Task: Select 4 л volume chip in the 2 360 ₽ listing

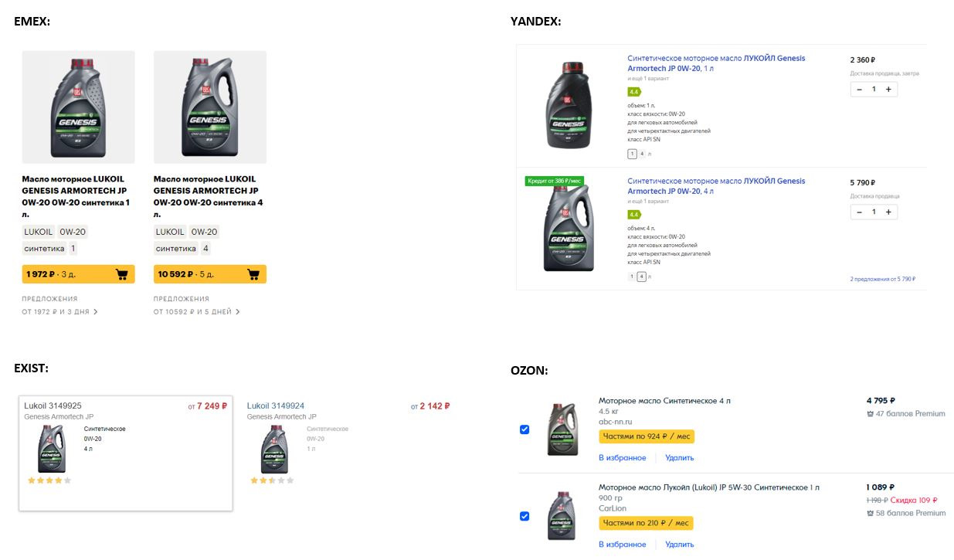Action: pos(642,154)
